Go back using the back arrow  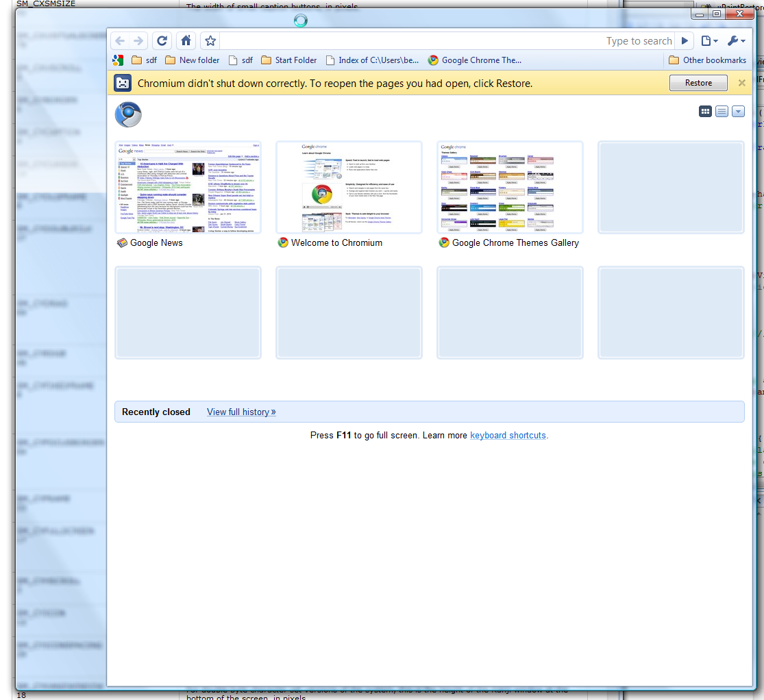pos(121,41)
